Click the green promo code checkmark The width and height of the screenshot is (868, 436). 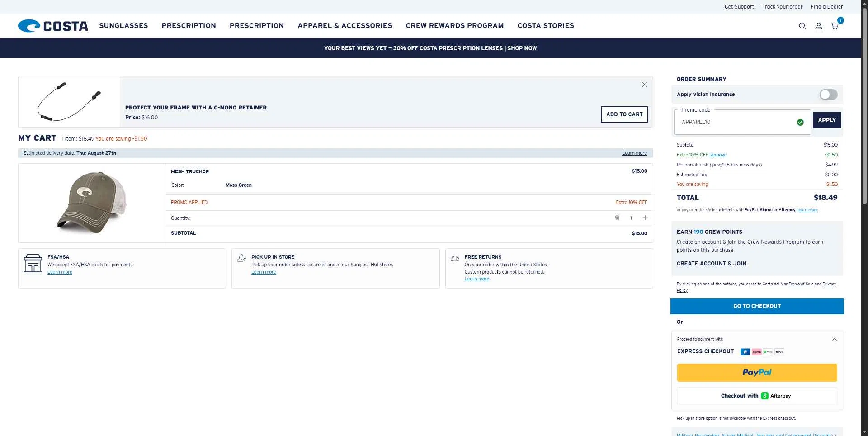[x=800, y=122]
